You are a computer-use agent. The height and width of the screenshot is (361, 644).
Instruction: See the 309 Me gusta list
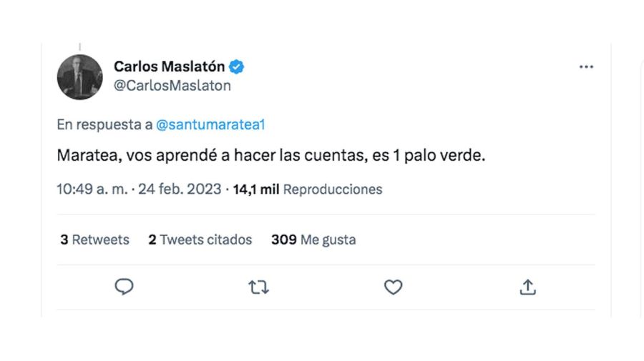click(313, 239)
